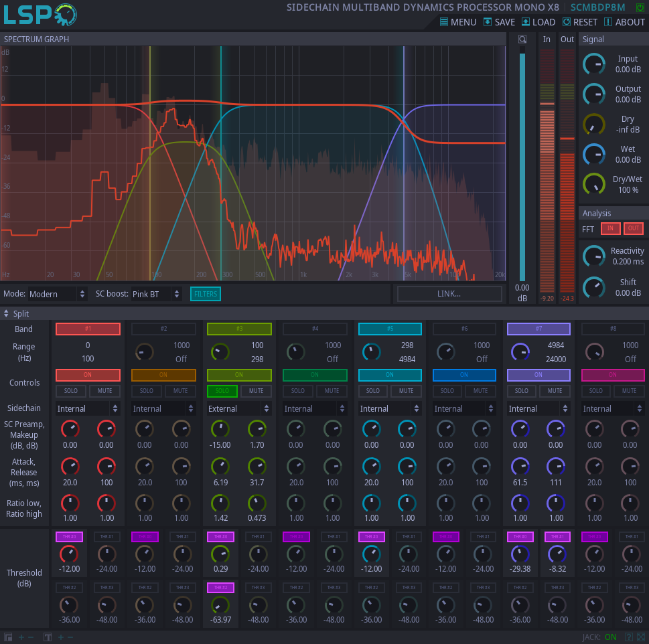The width and height of the screenshot is (649, 644).
Task: Click band #7 Release knob reading 111
Action: 556,467
